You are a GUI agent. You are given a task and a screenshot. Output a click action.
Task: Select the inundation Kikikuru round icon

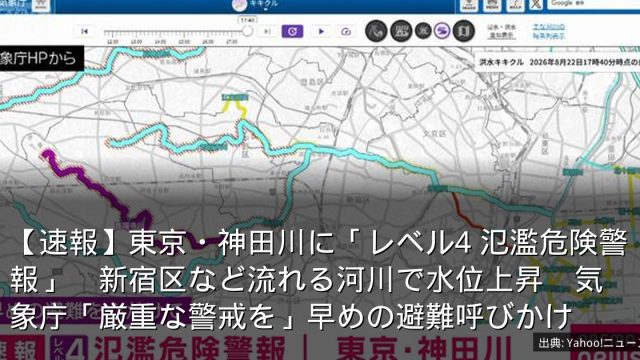401,31
